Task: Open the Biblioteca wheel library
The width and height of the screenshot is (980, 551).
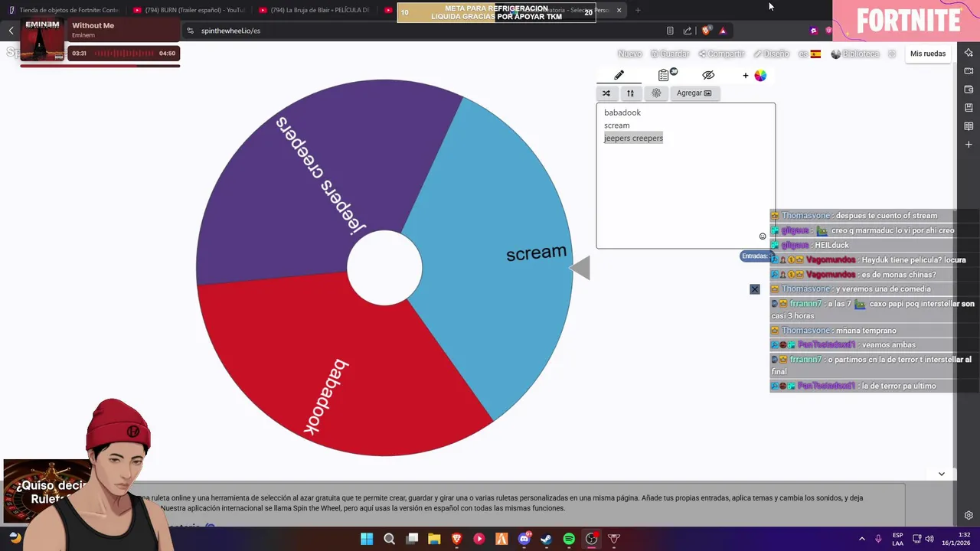Action: point(855,54)
